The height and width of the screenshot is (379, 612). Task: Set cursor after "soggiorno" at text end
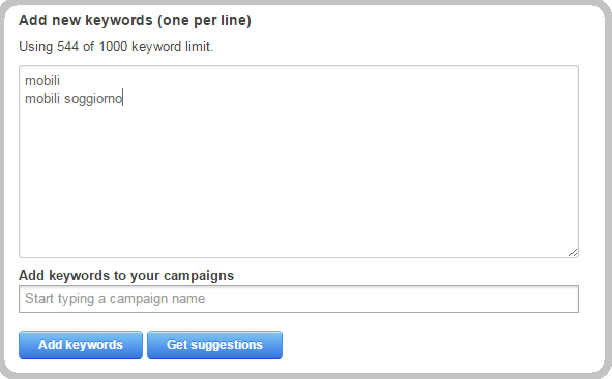(123, 99)
